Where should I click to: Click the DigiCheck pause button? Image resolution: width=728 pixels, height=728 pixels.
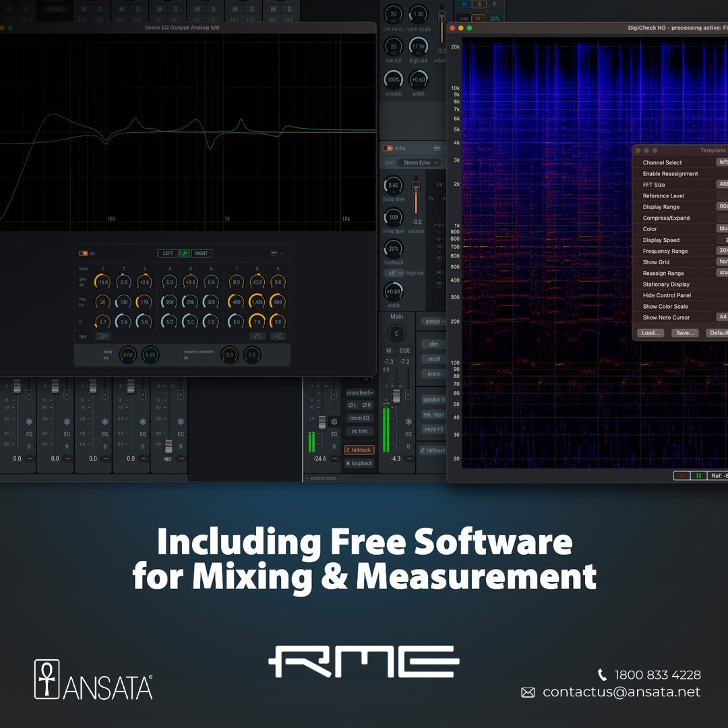click(698, 476)
